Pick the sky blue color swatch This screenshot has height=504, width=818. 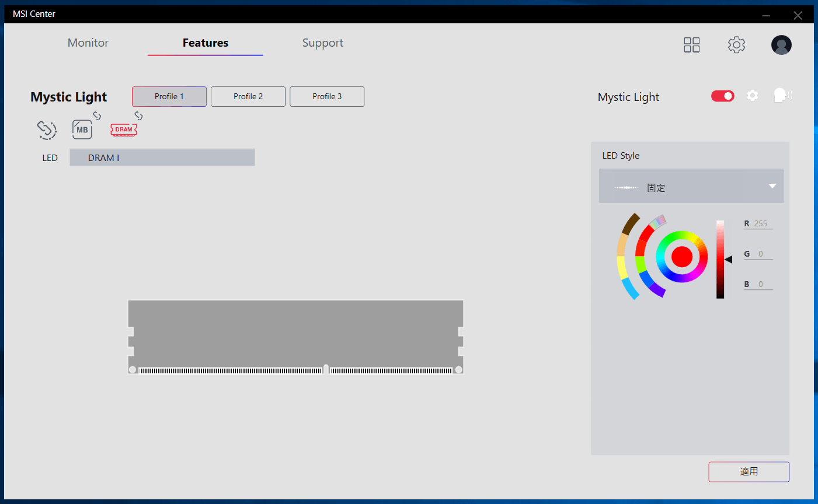tap(630, 288)
